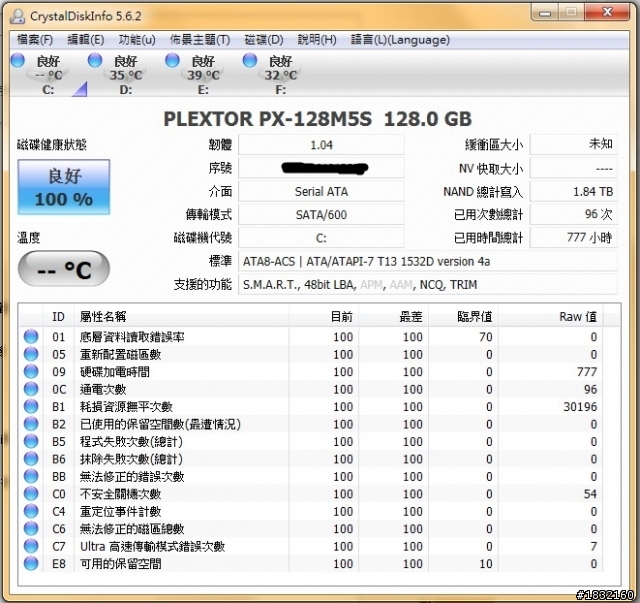The height and width of the screenshot is (603, 640).
Task: Click the redacted serial number field
Action: coord(321,168)
